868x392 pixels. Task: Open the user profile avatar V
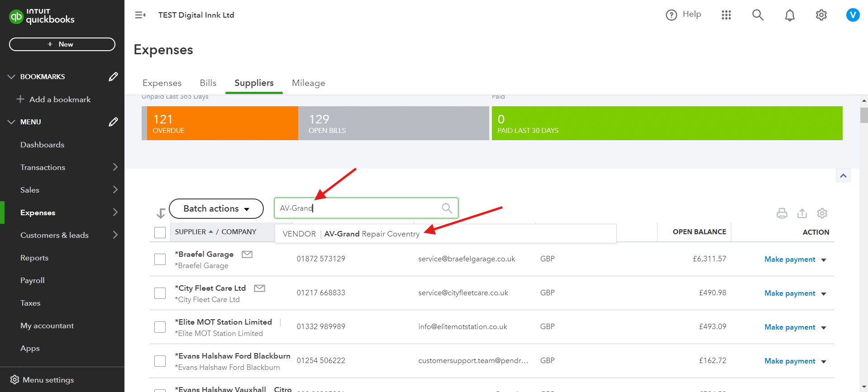(853, 15)
